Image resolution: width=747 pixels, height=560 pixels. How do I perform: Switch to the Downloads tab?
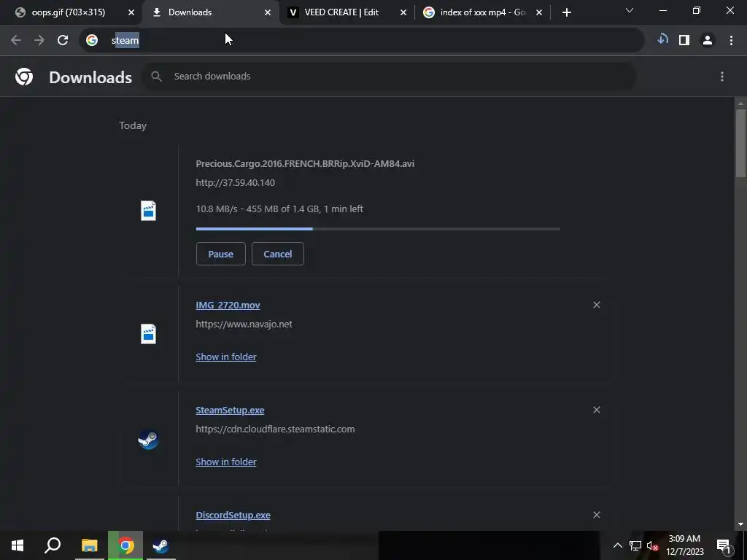point(209,12)
